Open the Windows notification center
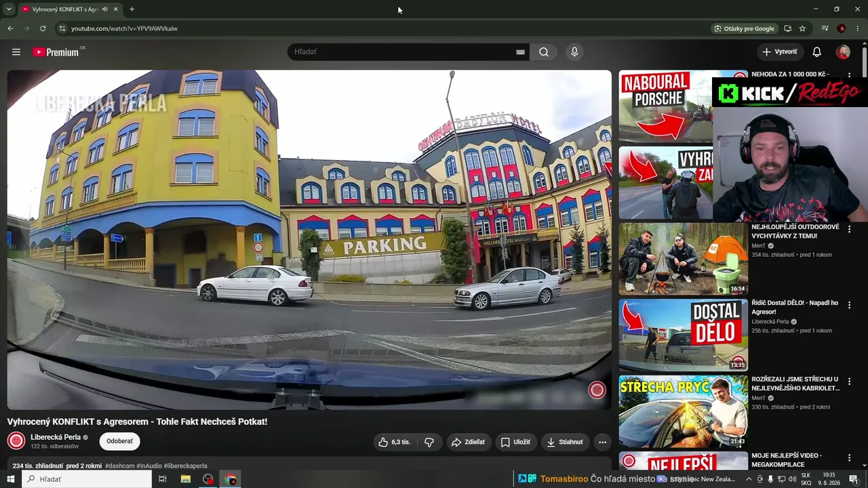The image size is (868, 488). click(x=854, y=479)
